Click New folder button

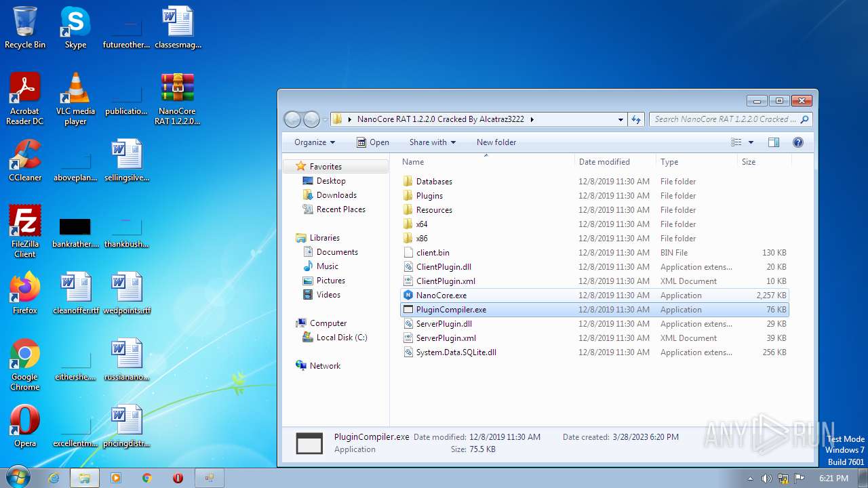(496, 142)
